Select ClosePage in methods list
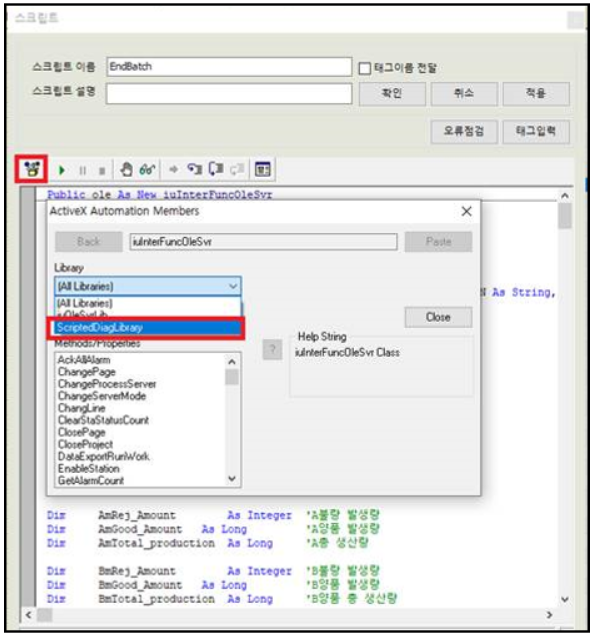The width and height of the screenshot is (592, 636). pos(82,432)
